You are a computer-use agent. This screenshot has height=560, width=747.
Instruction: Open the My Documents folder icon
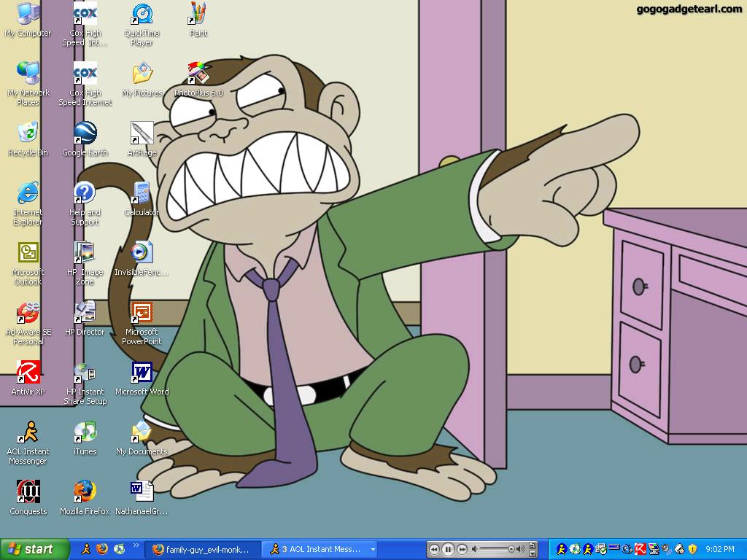(142, 438)
